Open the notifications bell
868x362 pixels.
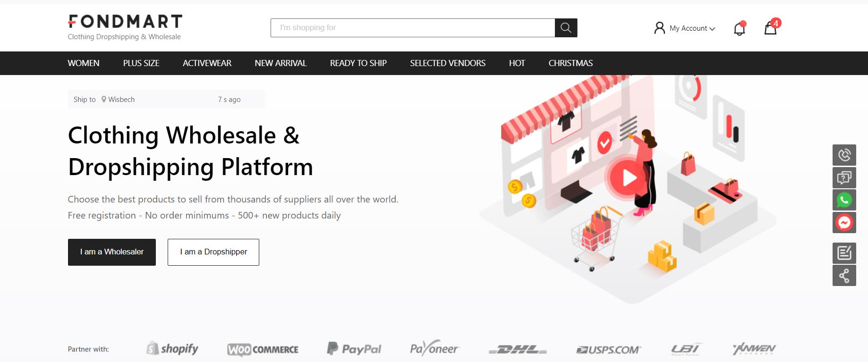pyautogui.click(x=740, y=28)
